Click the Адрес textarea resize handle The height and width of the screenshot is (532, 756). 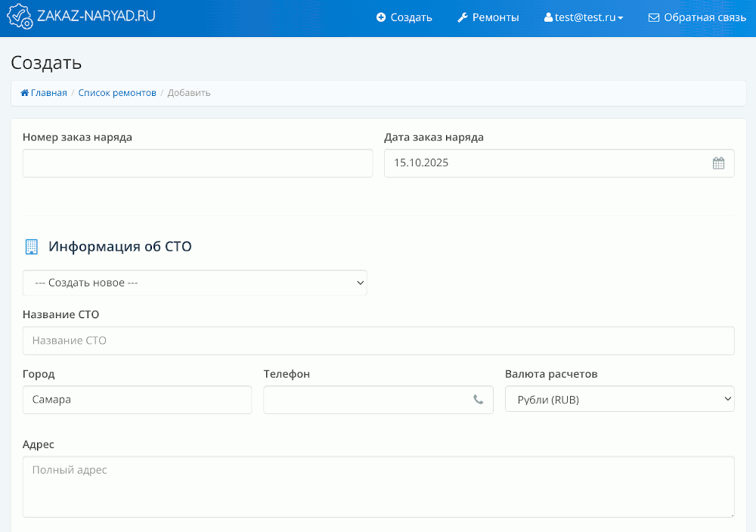731,515
